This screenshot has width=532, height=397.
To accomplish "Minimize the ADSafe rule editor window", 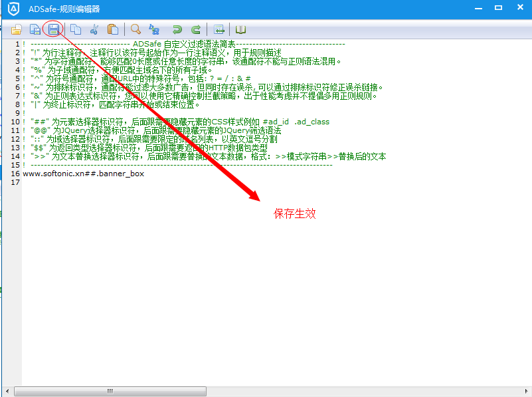I will point(478,8).
